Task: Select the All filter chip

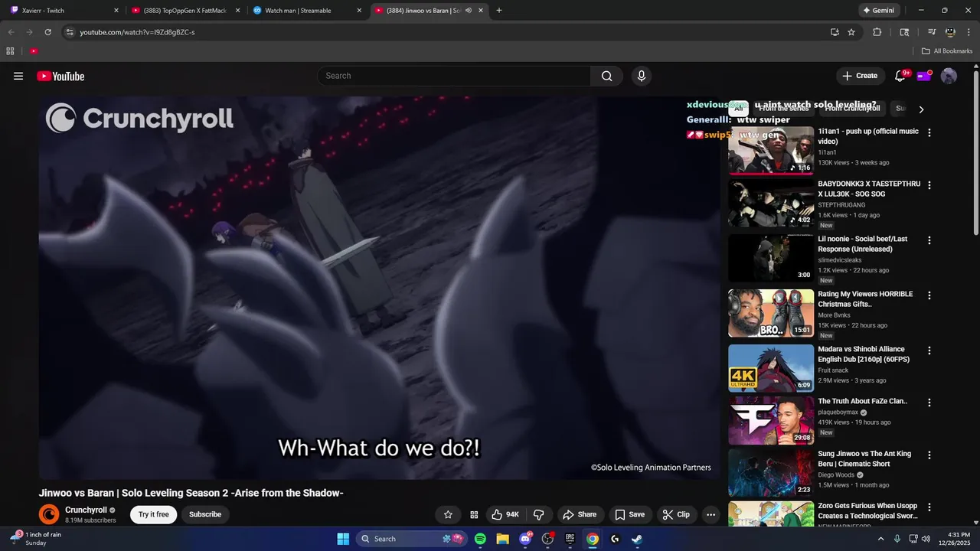Action: pos(739,109)
